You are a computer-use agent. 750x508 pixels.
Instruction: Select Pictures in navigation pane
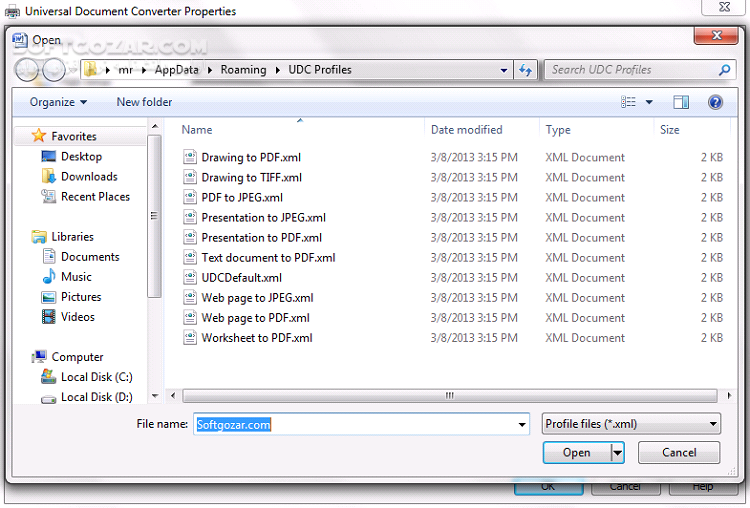(81, 297)
